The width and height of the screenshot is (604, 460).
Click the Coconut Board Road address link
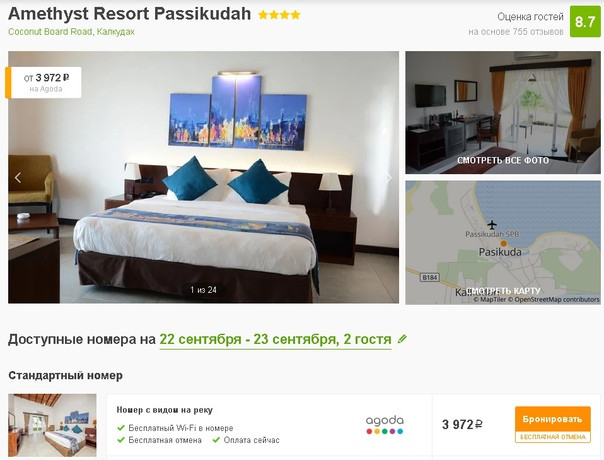[x=71, y=32]
